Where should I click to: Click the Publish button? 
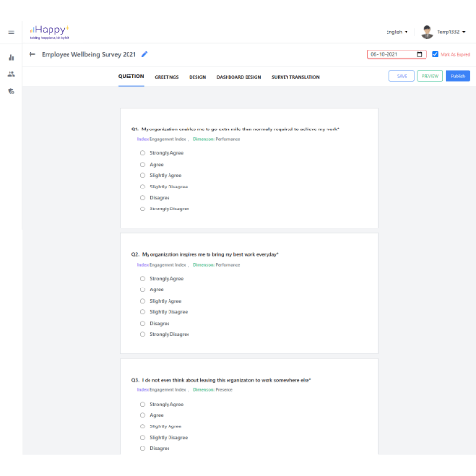tap(458, 76)
